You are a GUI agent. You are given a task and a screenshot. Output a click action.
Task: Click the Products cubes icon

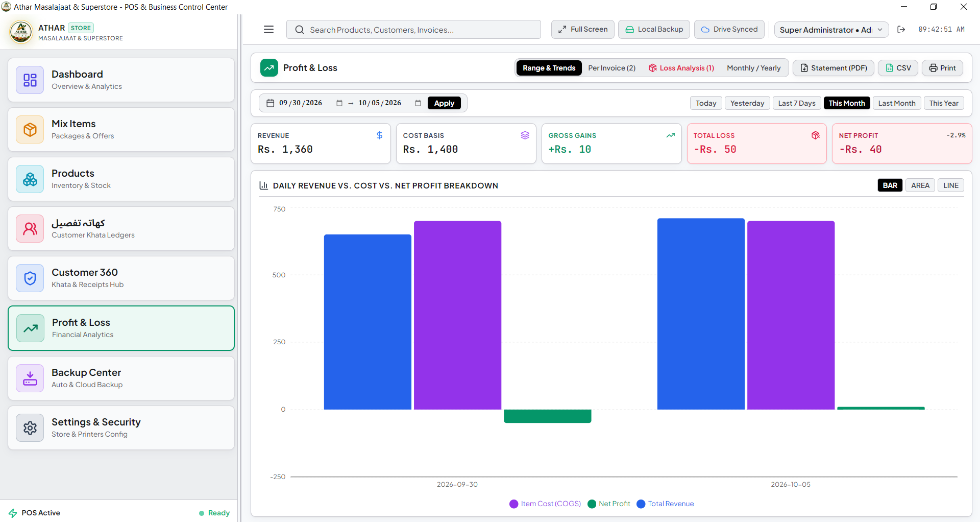30,179
